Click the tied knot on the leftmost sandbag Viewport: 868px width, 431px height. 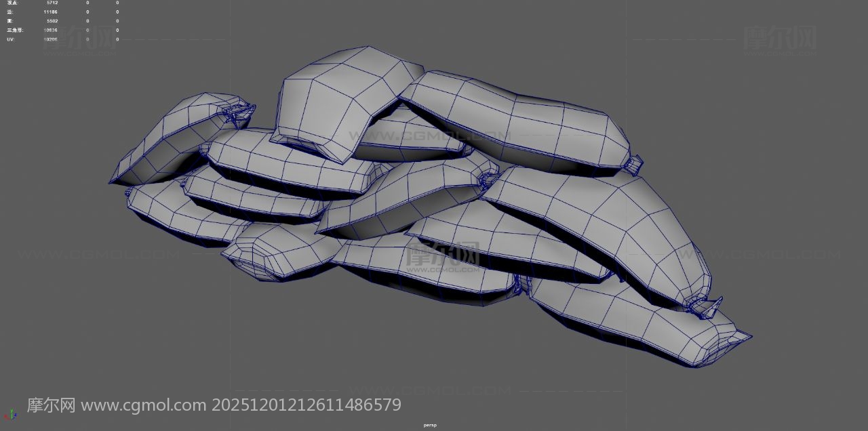[x=241, y=110]
